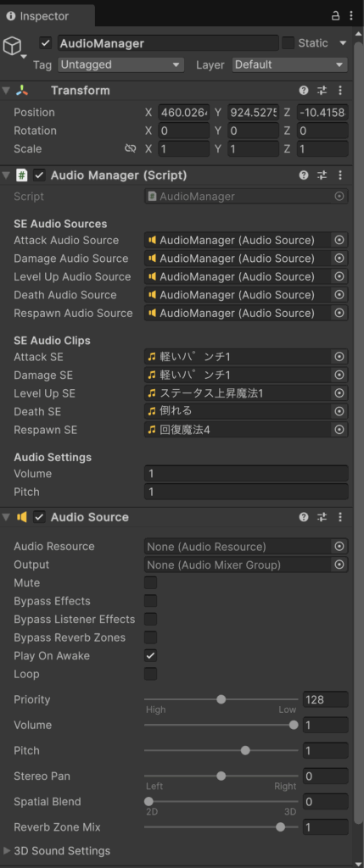Uncheck Play On Awake
The image size is (364, 868).
(x=150, y=656)
